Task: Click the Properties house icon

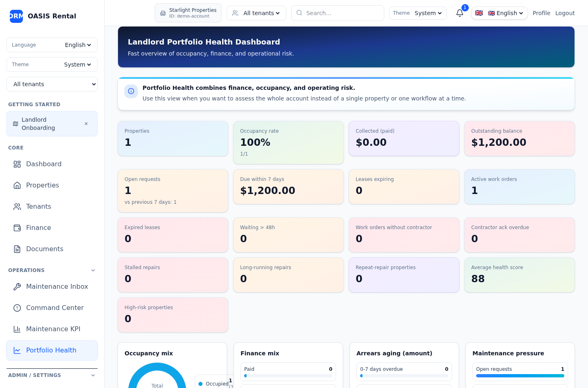Action: coord(17,185)
